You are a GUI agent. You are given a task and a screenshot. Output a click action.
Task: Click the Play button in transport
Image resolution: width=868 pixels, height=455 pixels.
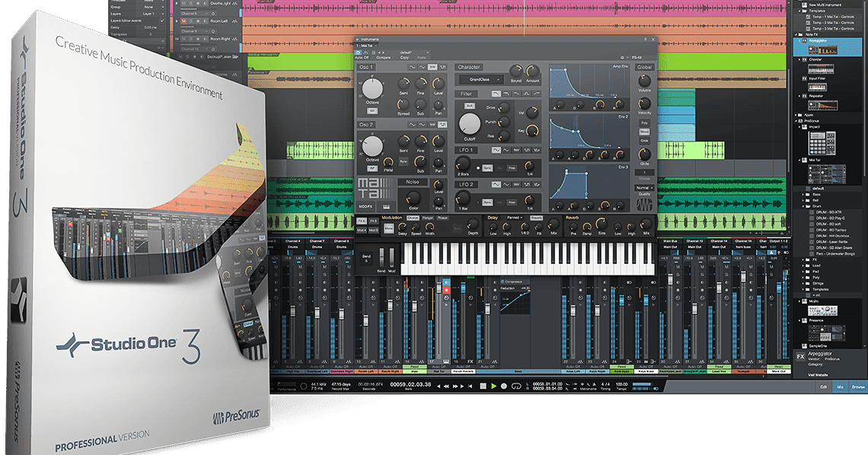coord(494,387)
